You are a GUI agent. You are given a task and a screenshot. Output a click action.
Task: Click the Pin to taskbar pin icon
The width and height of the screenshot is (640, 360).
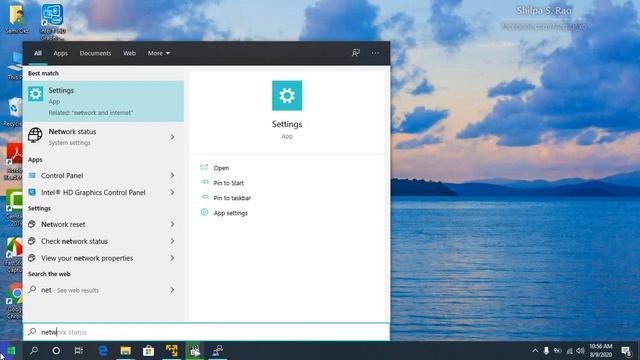(204, 198)
